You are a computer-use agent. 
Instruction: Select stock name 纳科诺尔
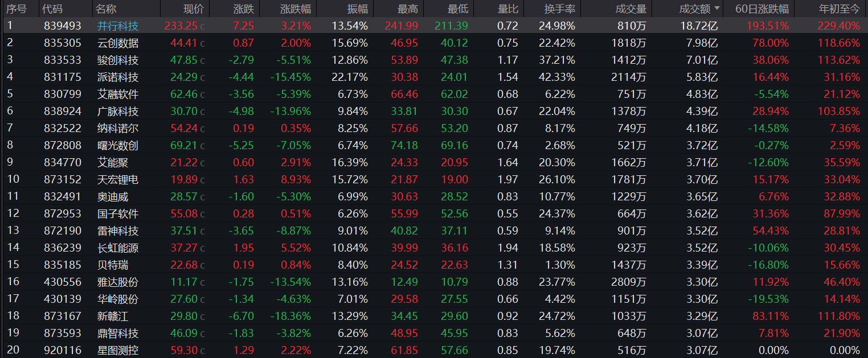coord(118,128)
